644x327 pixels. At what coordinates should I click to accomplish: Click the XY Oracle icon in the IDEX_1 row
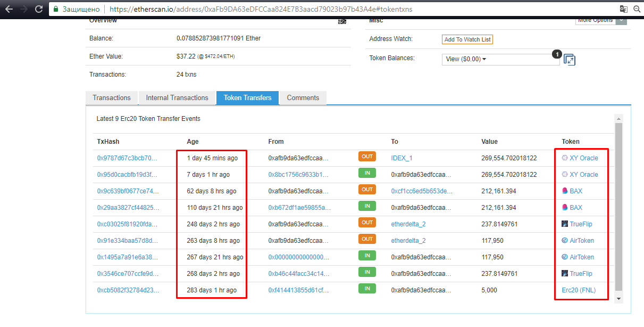pos(565,158)
